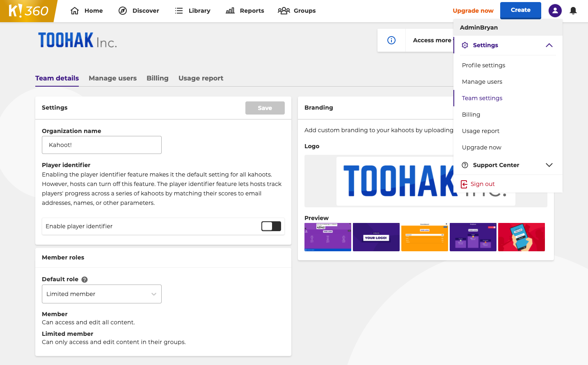
Task: Select the YOUR LOGO! preview thumbnail
Action: pyautogui.click(x=376, y=237)
